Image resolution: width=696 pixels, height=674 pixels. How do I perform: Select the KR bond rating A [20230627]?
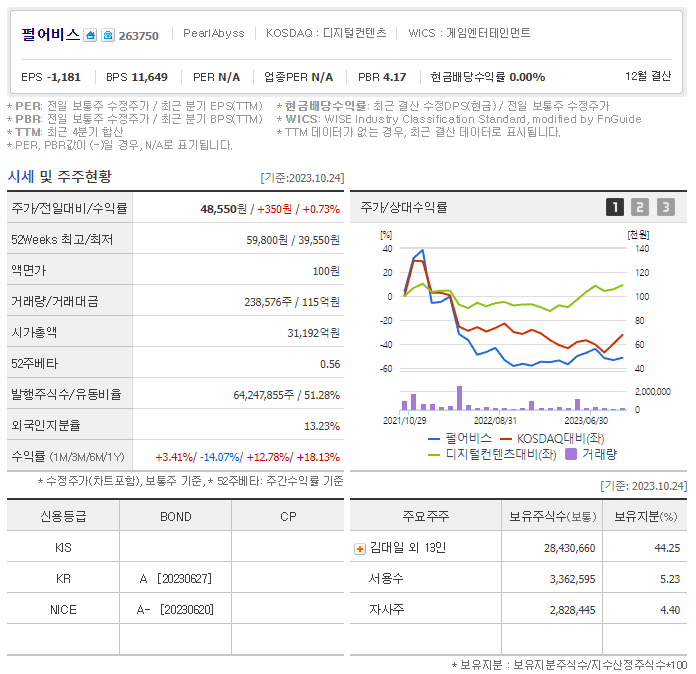[x=175, y=579]
